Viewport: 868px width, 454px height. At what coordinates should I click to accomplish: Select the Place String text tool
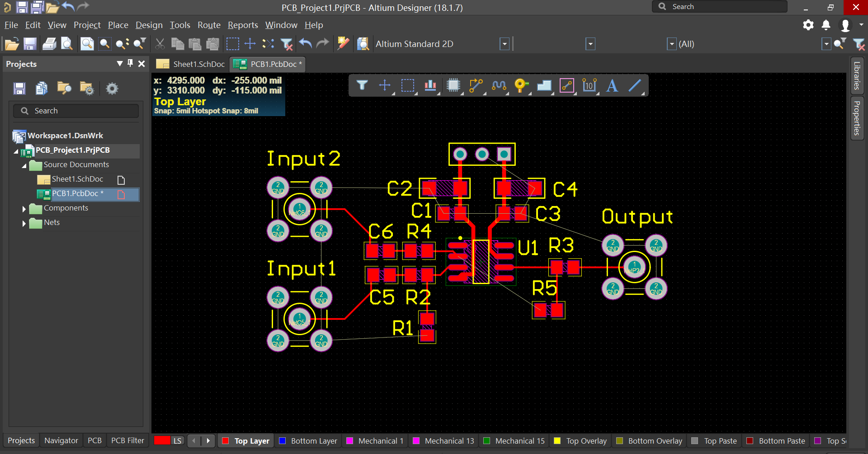(612, 85)
